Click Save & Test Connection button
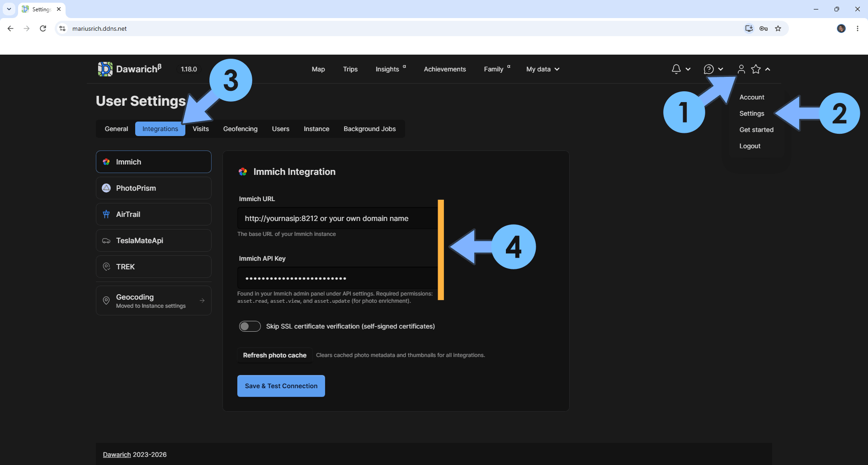 coord(281,386)
